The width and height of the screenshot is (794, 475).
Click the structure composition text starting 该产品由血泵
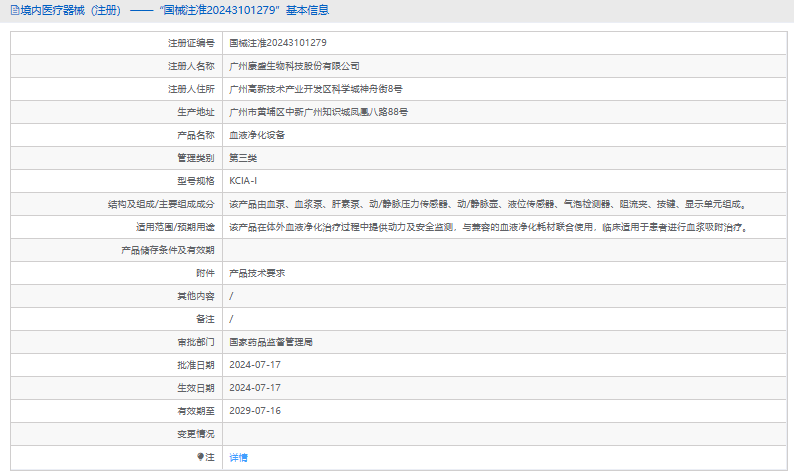(489, 204)
